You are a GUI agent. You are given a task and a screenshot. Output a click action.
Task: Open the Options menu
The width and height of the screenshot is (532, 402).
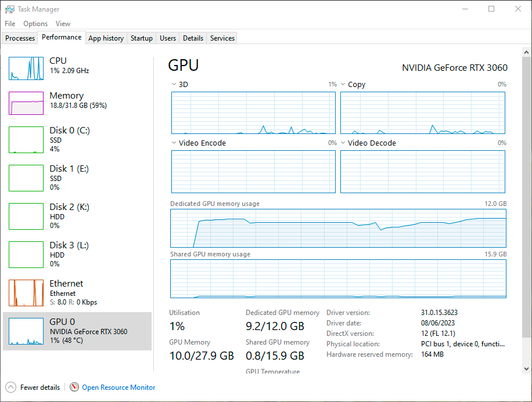(35, 24)
